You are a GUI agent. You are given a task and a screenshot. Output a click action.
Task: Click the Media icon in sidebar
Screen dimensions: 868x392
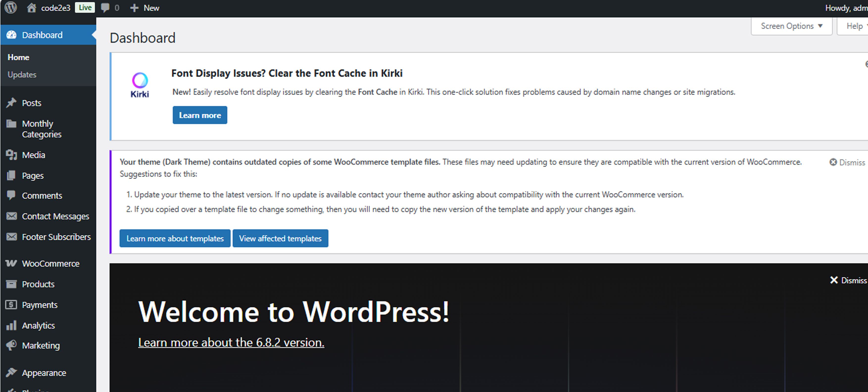[x=11, y=155]
